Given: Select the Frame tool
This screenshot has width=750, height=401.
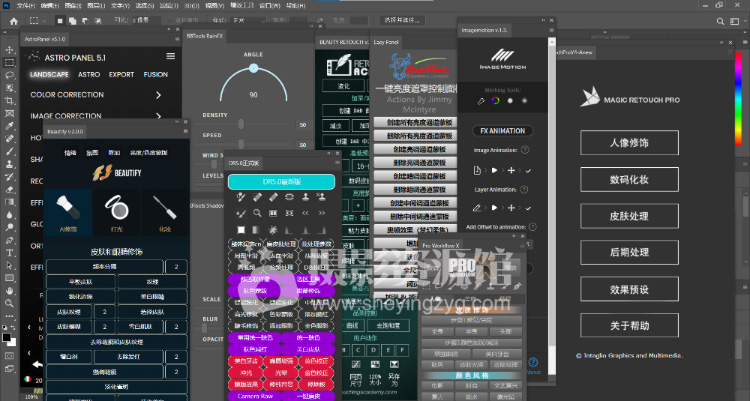Looking at the screenshot, I should click(9, 113).
